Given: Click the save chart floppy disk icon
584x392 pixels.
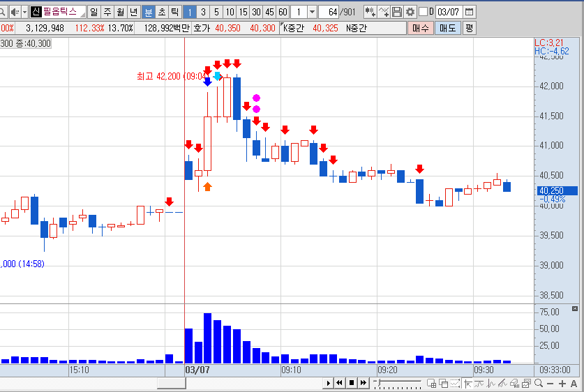Looking at the screenshot, I should (x=396, y=12).
